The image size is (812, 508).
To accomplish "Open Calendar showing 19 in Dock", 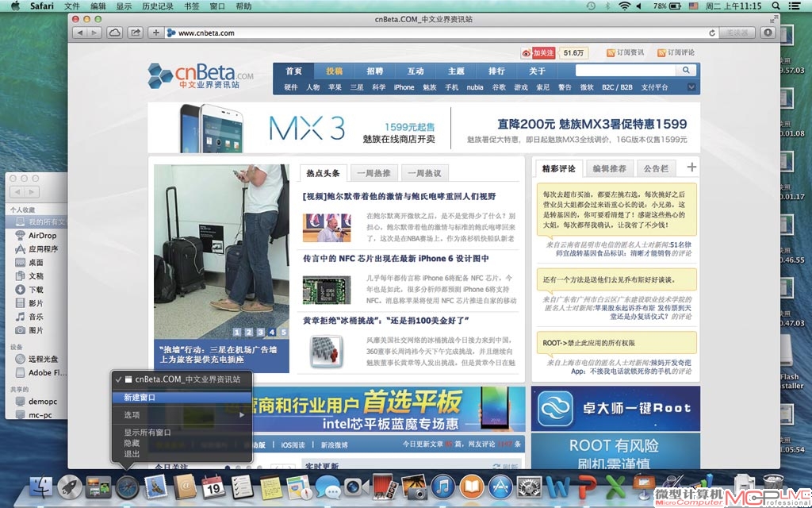I will (x=213, y=487).
